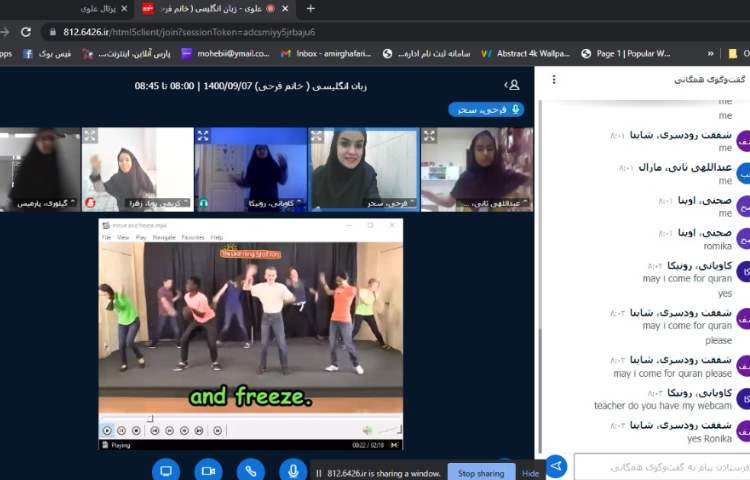
Task: Click the chat message 'romika'
Action: click(717, 246)
